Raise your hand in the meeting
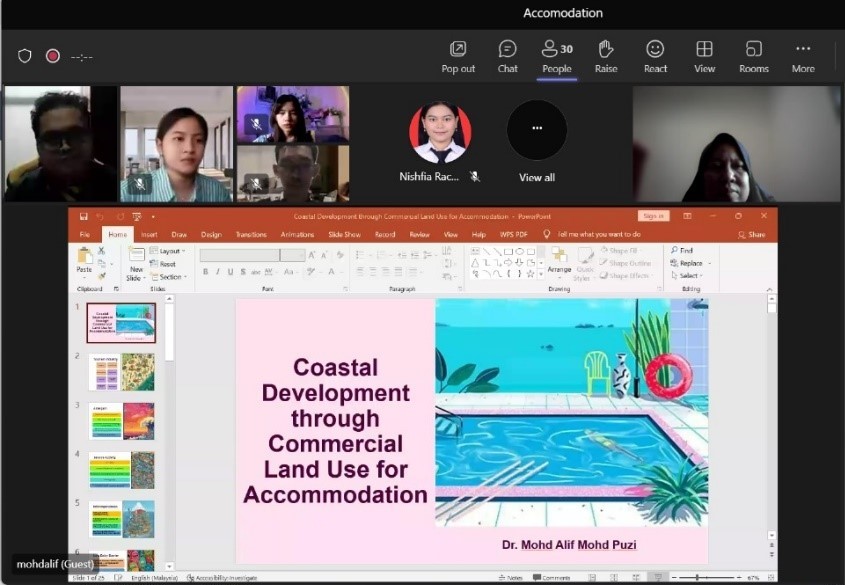 point(606,56)
